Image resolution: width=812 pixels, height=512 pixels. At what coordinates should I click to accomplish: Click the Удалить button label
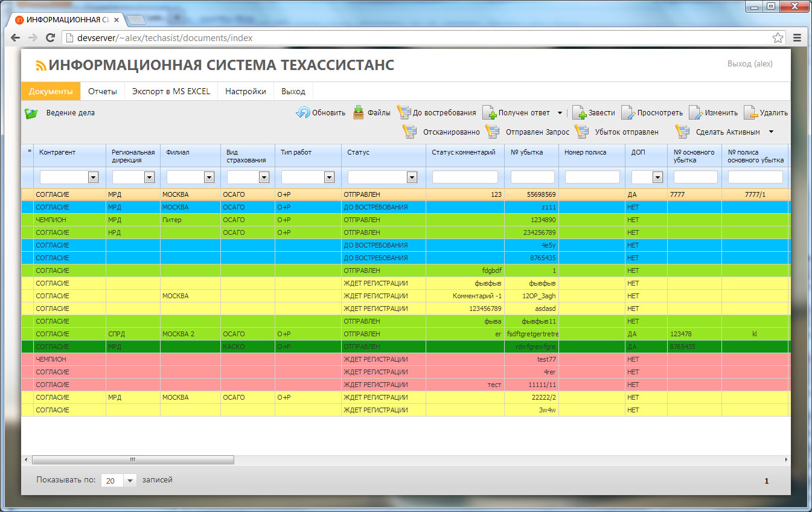[x=774, y=113]
